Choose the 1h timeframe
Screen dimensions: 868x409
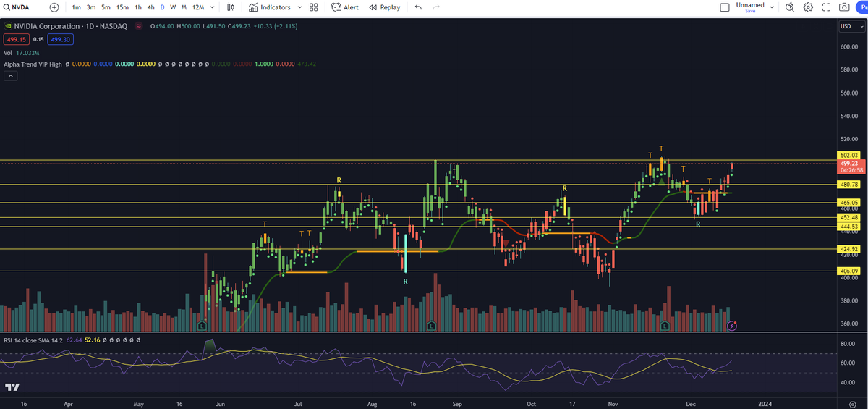pos(138,7)
